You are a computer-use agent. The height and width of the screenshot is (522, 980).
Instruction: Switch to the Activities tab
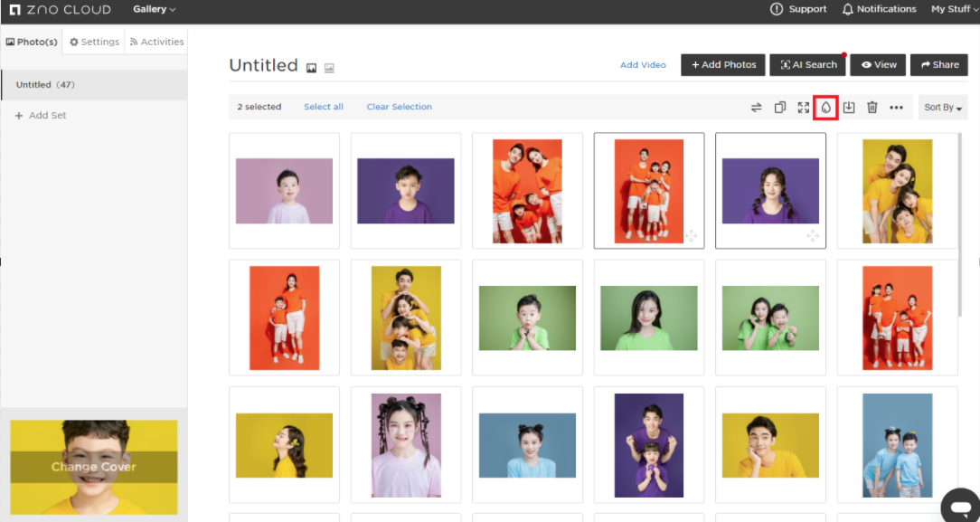pyautogui.click(x=156, y=42)
